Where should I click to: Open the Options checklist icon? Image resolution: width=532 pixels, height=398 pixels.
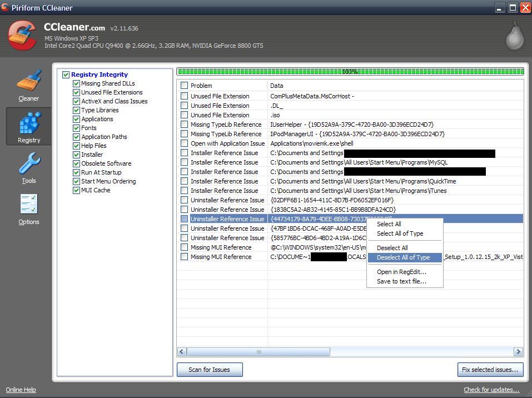point(29,204)
